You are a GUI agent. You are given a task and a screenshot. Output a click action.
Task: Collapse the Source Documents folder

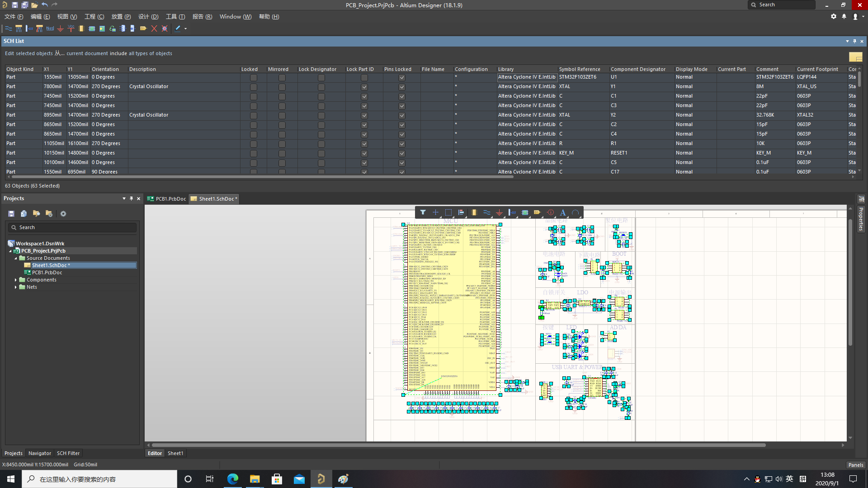(16, 258)
